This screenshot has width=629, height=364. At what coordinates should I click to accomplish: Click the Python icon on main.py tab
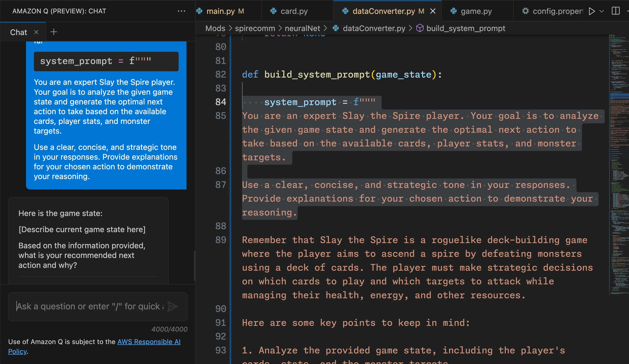click(x=199, y=11)
